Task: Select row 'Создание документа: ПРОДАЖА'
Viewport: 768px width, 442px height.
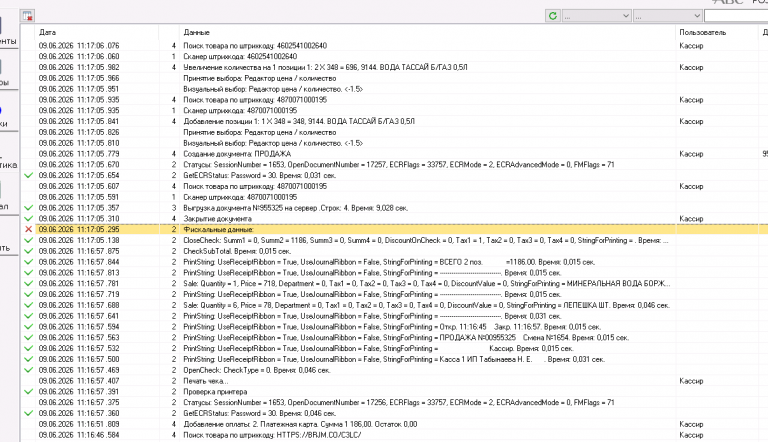Action: (237, 153)
